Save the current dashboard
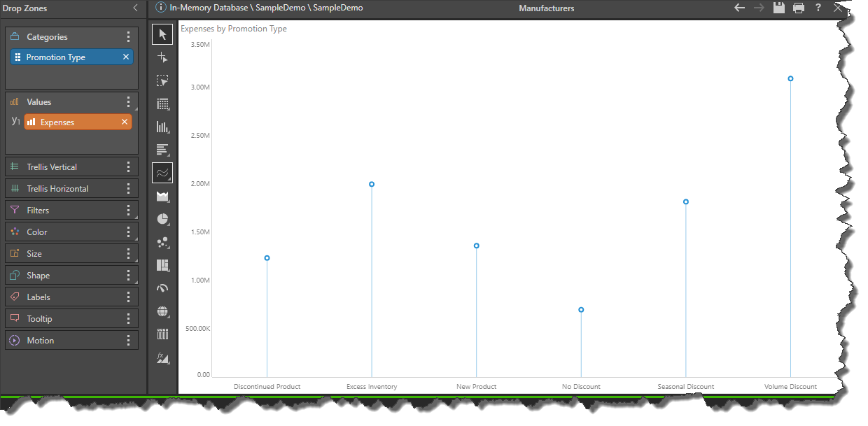This screenshot has height=426, width=868. [x=779, y=8]
